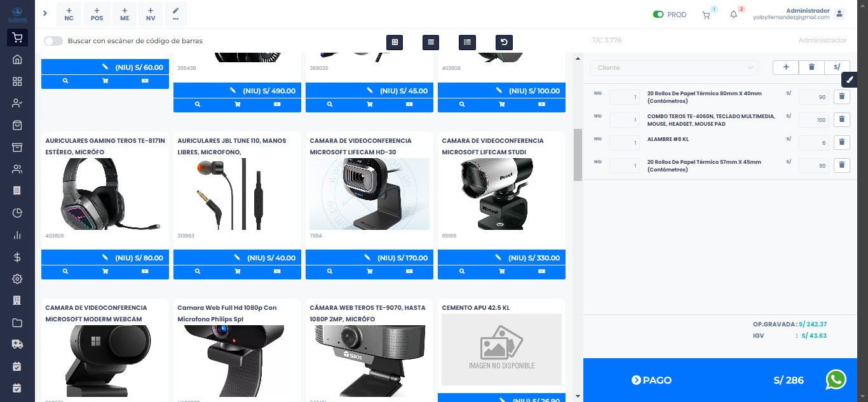Click the product list vertical scrollbar
The width and height of the screenshot is (868, 402).
[578, 155]
